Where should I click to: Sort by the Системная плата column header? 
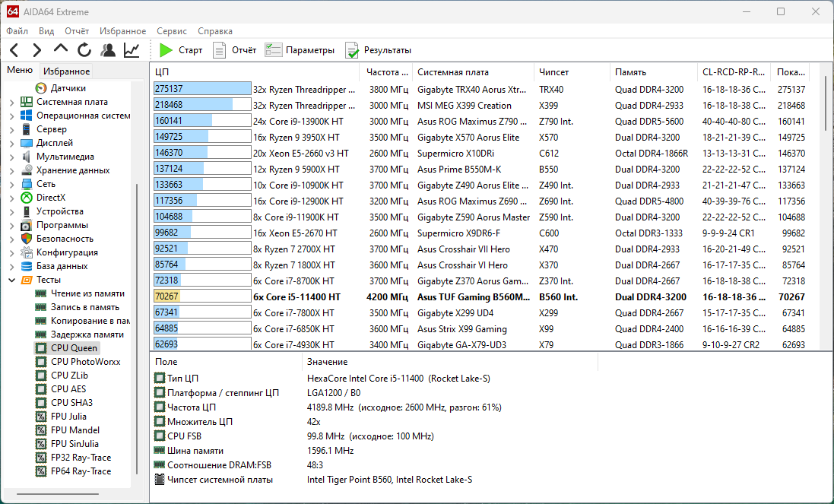pyautogui.click(x=473, y=72)
